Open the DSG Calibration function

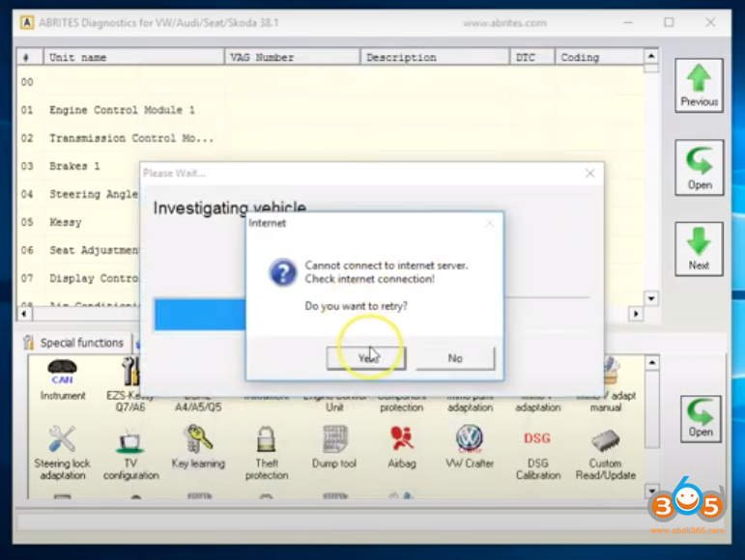pyautogui.click(x=538, y=454)
